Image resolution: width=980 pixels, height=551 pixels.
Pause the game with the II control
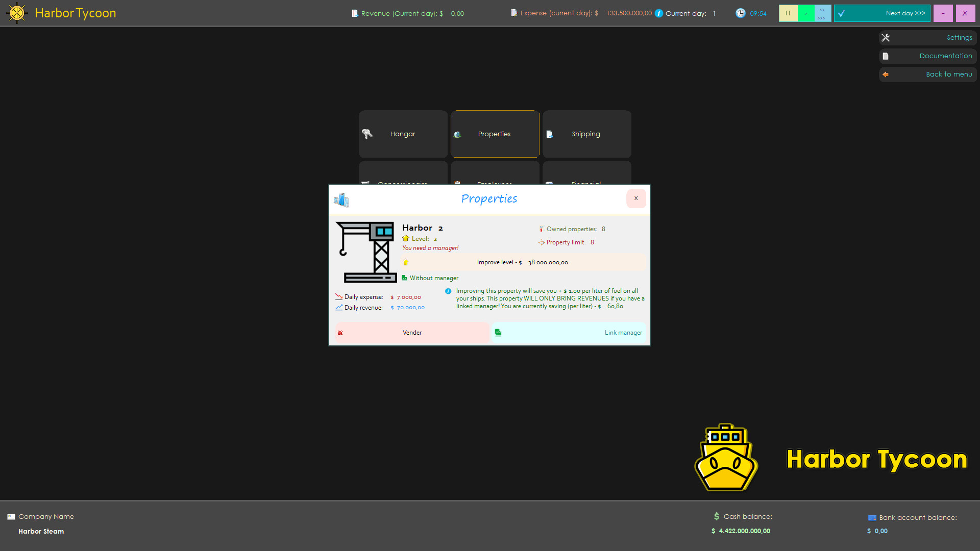click(788, 13)
